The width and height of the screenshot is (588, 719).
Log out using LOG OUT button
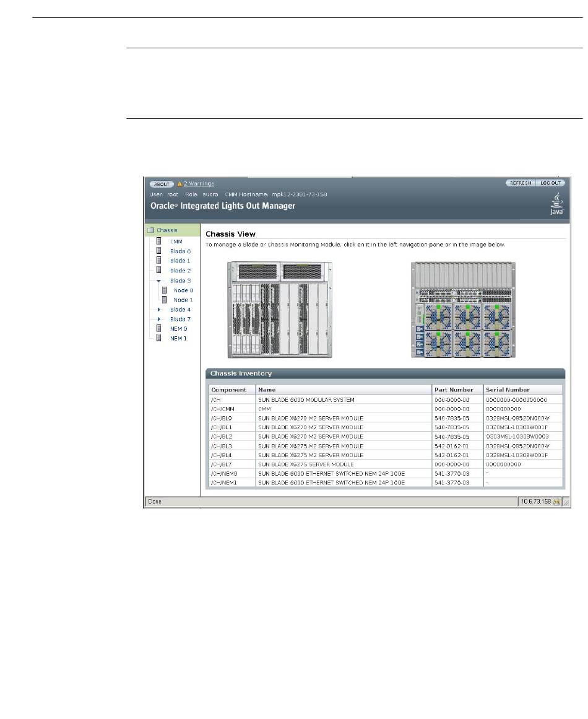(550, 183)
